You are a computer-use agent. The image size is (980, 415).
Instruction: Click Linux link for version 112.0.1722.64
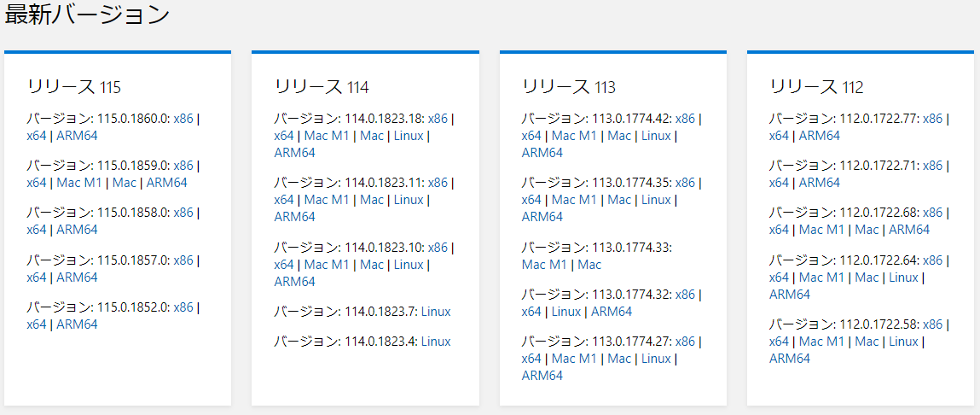(904, 278)
